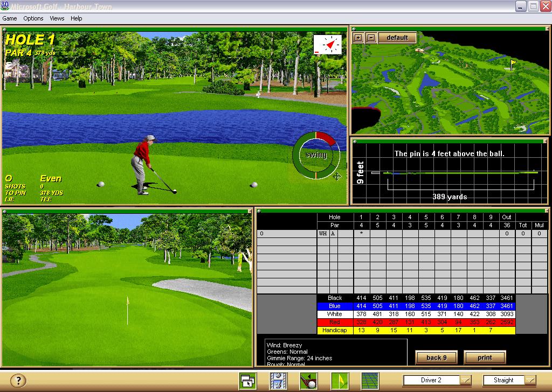Click the Wind: Breezy text
The height and width of the screenshot is (392, 552).
[x=285, y=345]
